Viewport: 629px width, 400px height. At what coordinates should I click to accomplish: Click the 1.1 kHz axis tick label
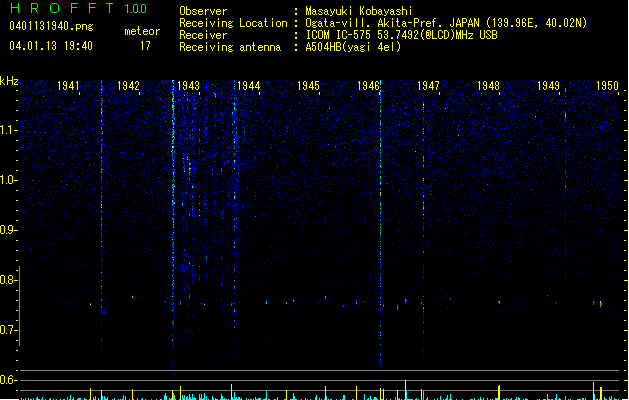tap(7, 130)
